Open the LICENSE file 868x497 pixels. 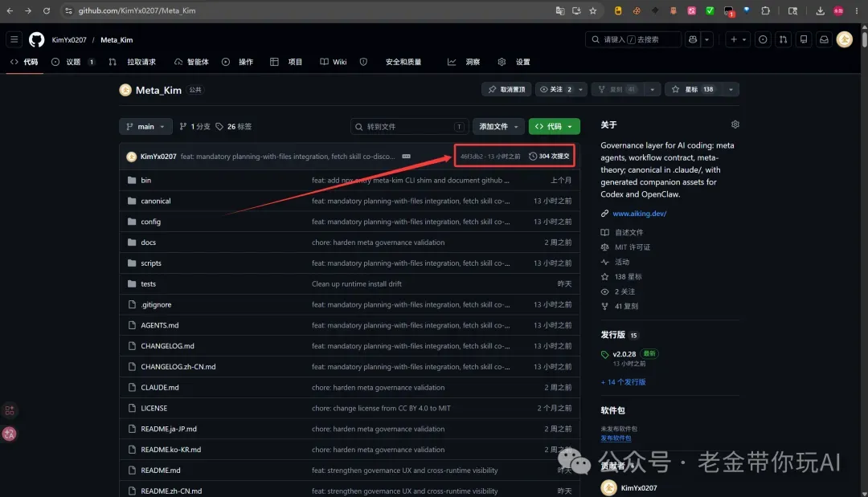pyautogui.click(x=154, y=409)
